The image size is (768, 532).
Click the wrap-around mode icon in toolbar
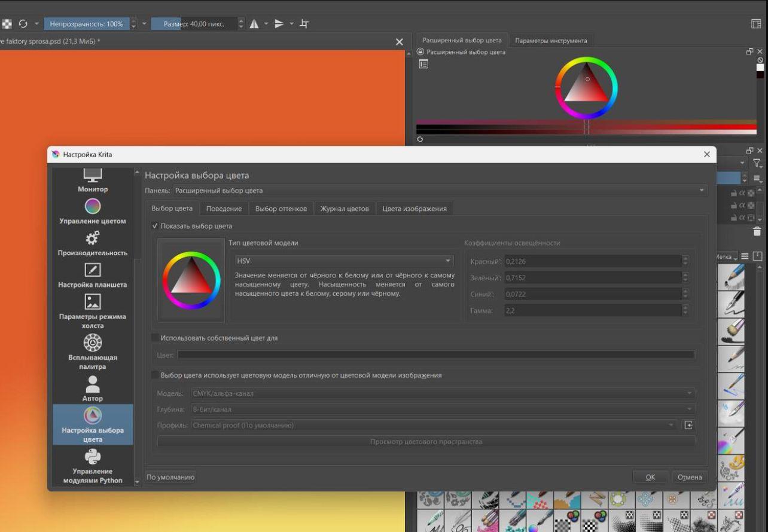point(304,24)
